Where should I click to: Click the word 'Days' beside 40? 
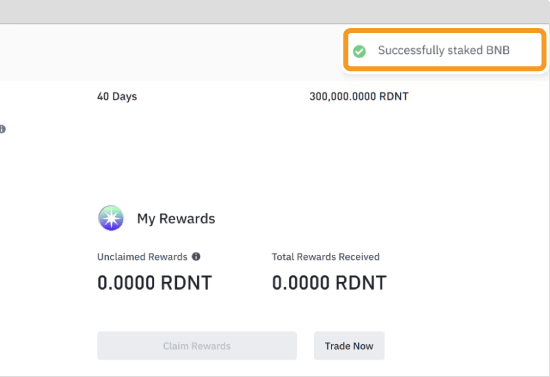point(125,96)
